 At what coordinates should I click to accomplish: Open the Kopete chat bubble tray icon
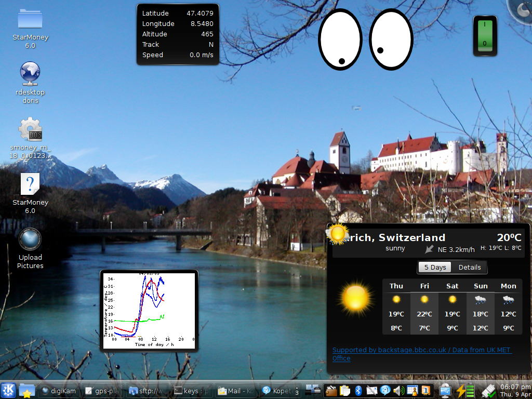pyautogui.click(x=385, y=391)
